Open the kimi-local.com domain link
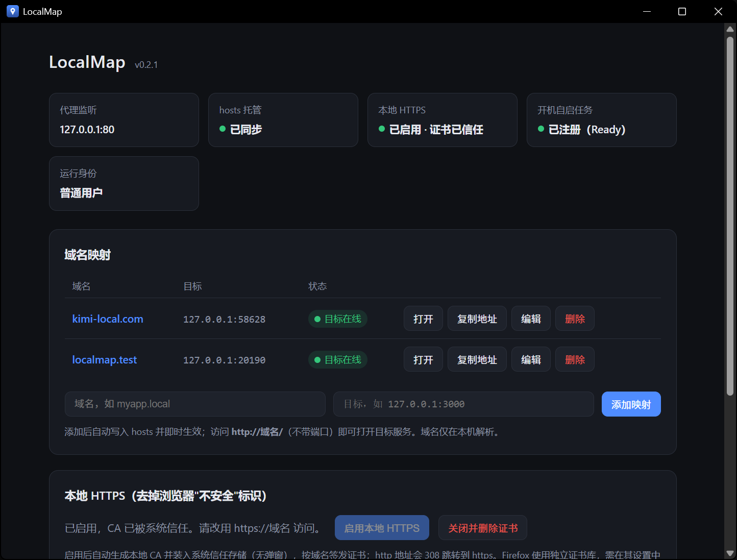 [108, 319]
